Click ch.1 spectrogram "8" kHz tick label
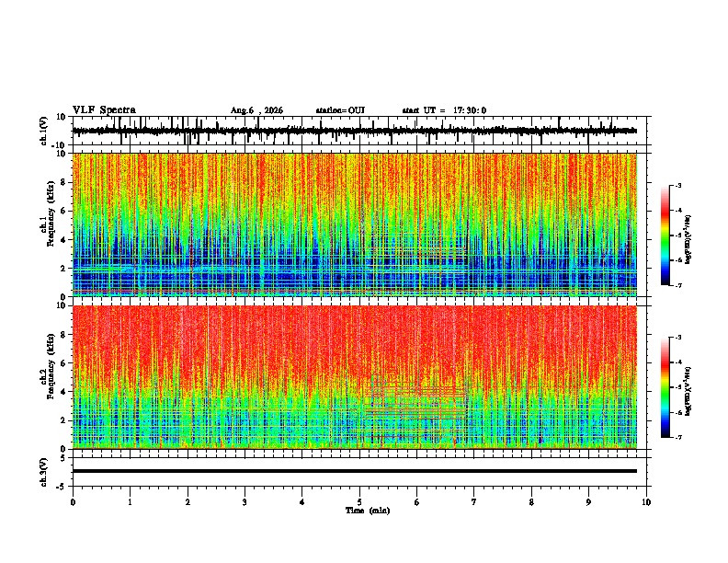This screenshot has width=728, height=563. (63, 182)
